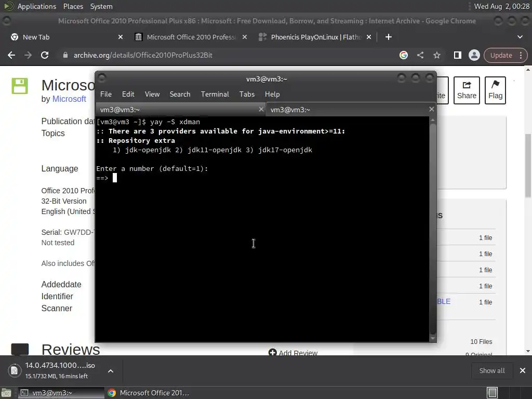Click Add Review link
The image size is (532, 399).
click(293, 353)
